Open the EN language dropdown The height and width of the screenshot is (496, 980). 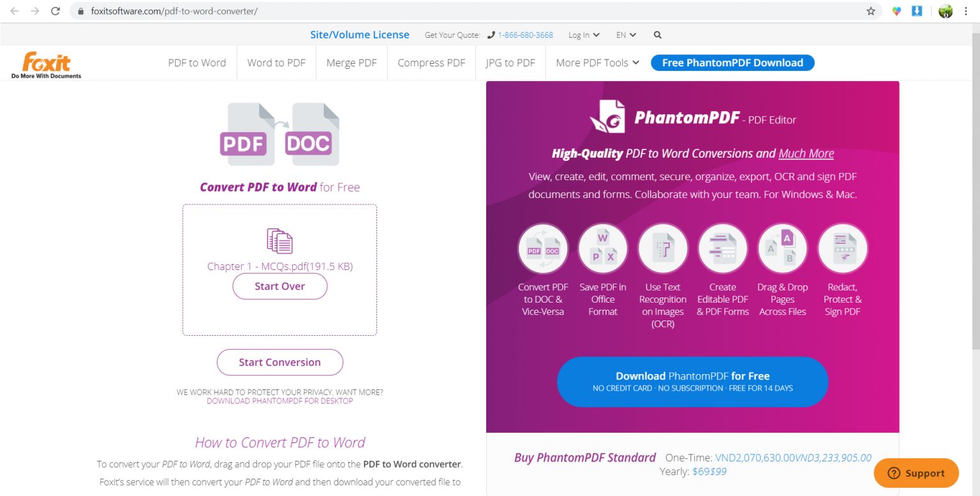626,35
